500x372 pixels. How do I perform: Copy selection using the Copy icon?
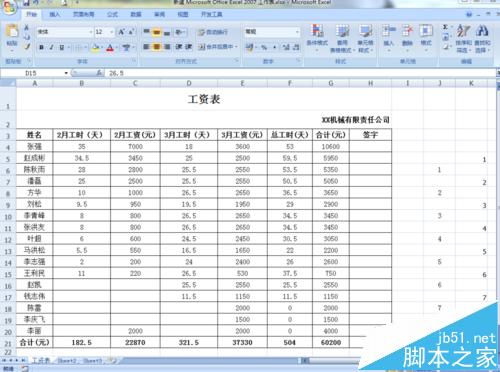[27, 37]
